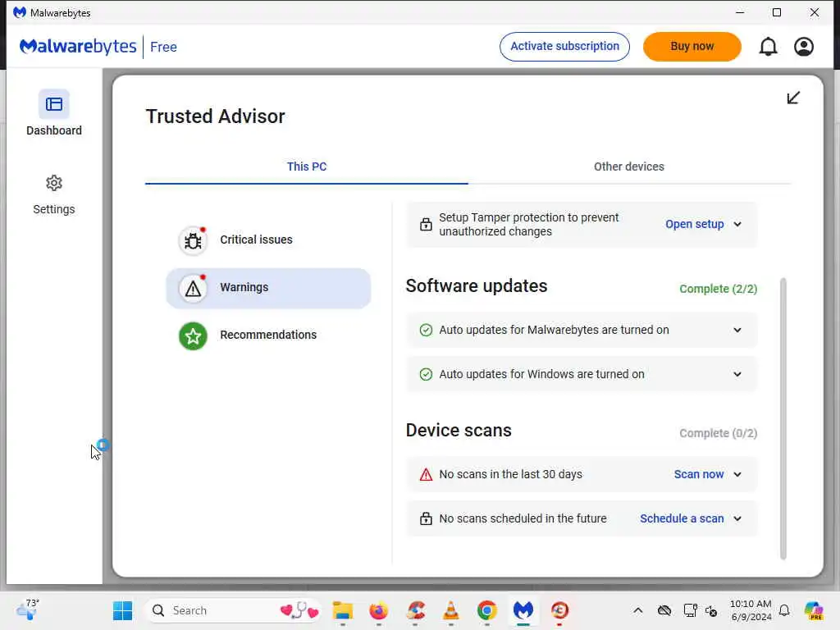The height and width of the screenshot is (630, 840).
Task: Click green check for Windows auto updates
Action: tap(426, 374)
